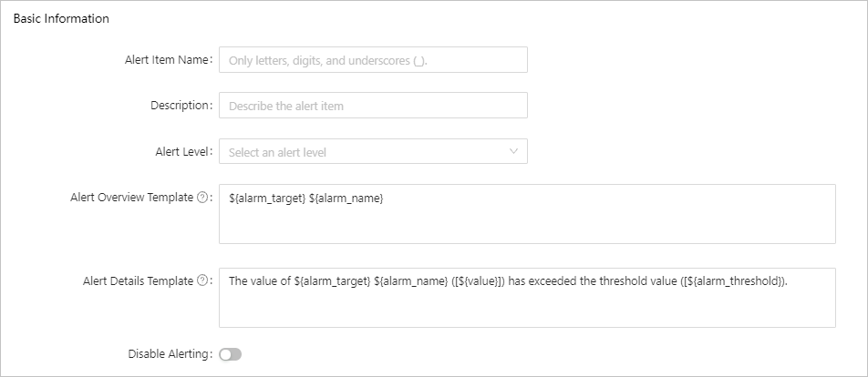Click inside the Alert Overview Template textarea
The image size is (868, 377).
527,223
